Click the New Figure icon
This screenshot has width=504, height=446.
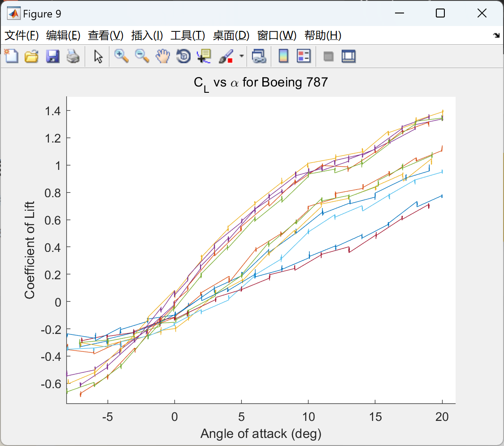click(x=11, y=56)
